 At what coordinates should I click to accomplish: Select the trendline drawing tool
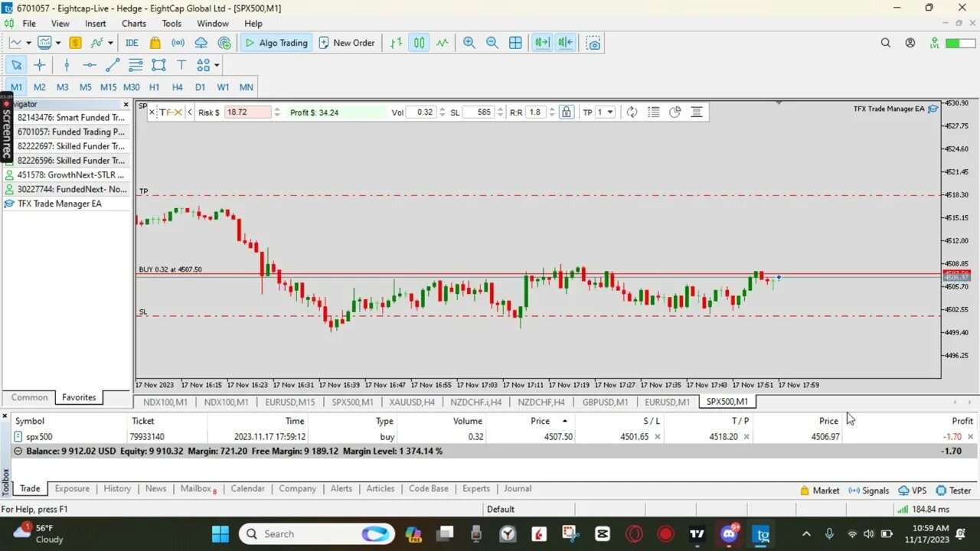(113, 65)
